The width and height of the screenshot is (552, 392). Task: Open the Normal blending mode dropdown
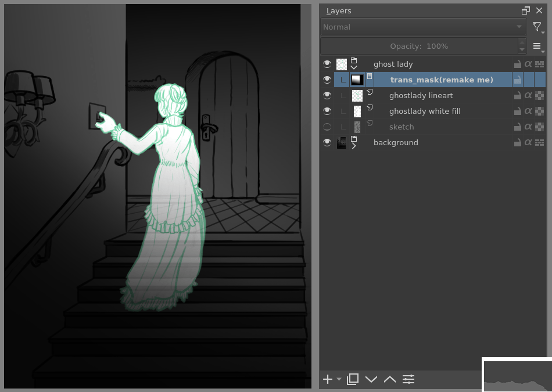[423, 27]
